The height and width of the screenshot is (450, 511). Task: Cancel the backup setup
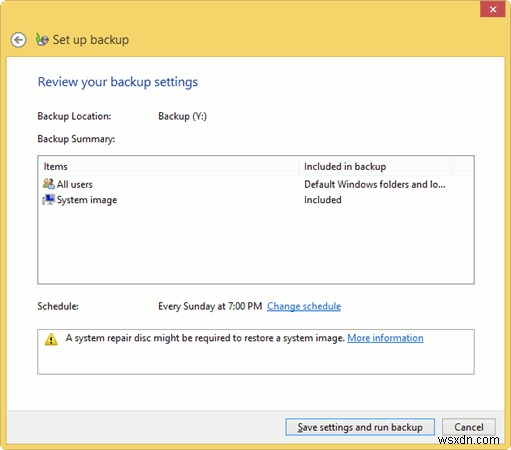pos(469,427)
